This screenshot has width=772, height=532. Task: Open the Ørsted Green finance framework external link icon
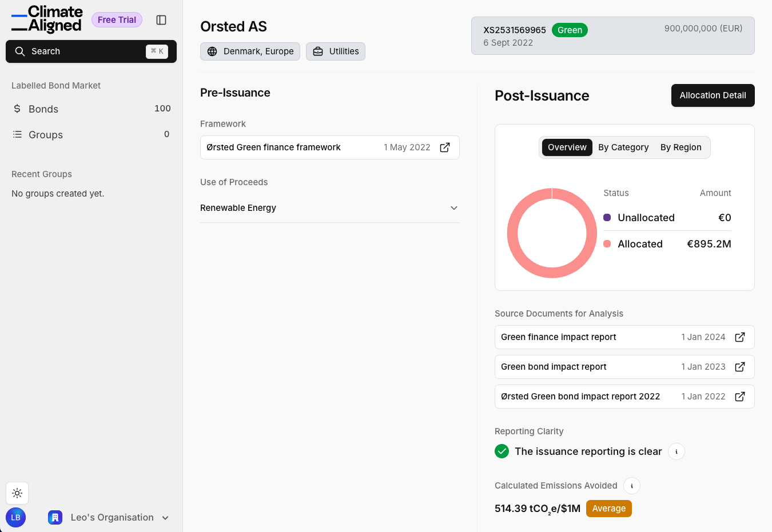(x=445, y=147)
